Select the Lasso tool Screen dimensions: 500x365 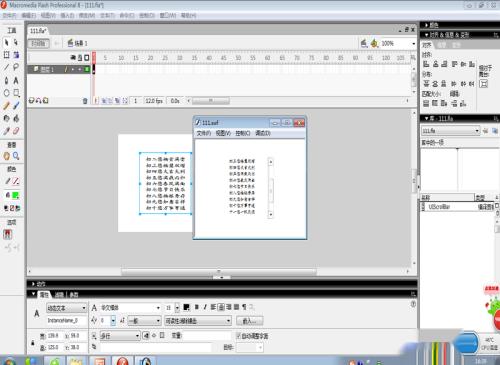(16, 67)
